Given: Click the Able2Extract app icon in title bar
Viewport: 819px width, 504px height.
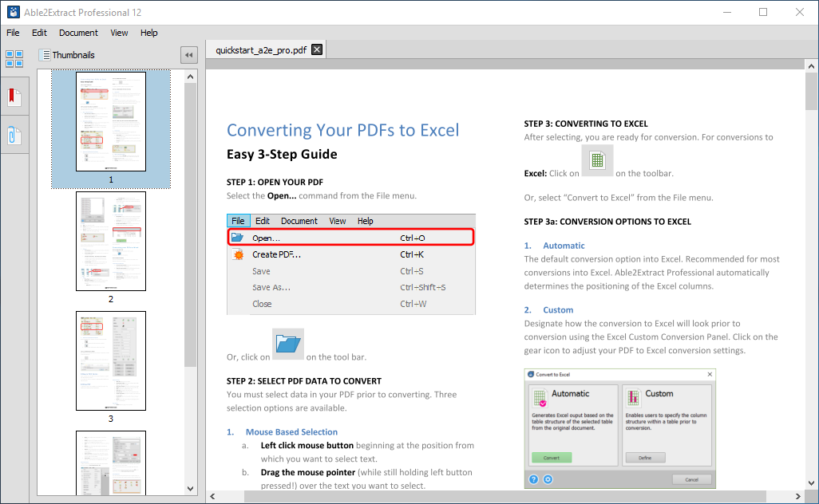Looking at the screenshot, I should coord(14,12).
